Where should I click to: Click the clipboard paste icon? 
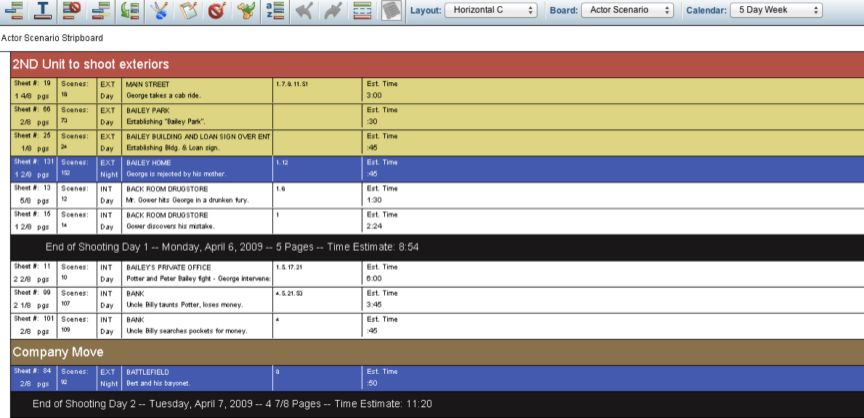[188, 10]
